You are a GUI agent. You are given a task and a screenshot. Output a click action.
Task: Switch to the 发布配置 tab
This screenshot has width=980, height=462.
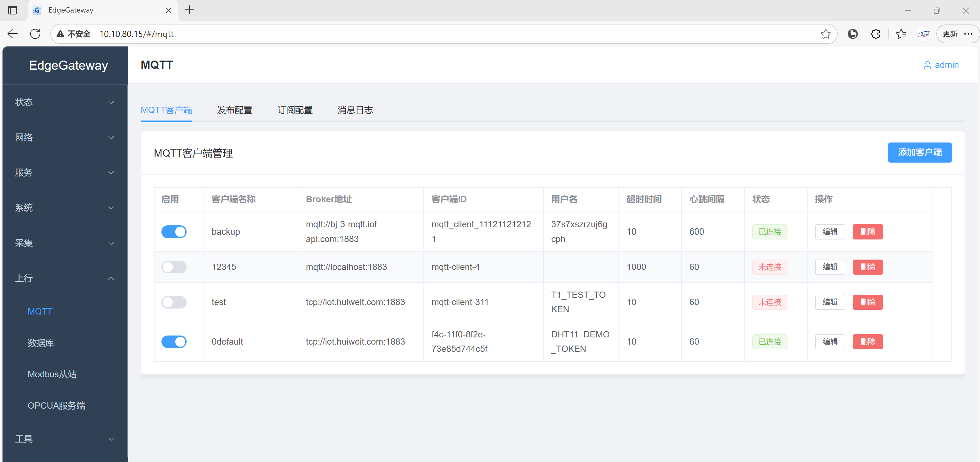click(x=234, y=110)
